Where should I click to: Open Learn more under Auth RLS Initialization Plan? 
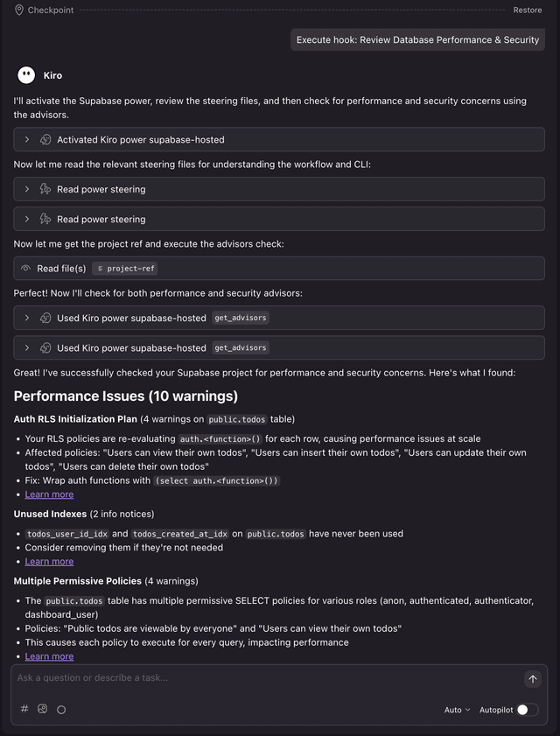coord(49,494)
